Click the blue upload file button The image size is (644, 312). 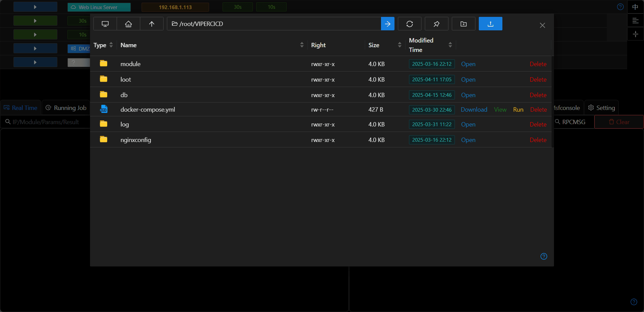click(x=491, y=24)
